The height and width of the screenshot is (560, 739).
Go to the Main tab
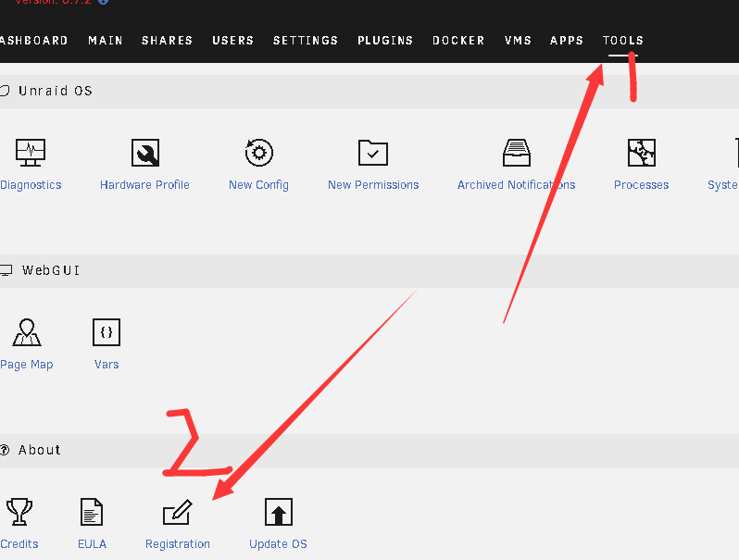point(106,41)
